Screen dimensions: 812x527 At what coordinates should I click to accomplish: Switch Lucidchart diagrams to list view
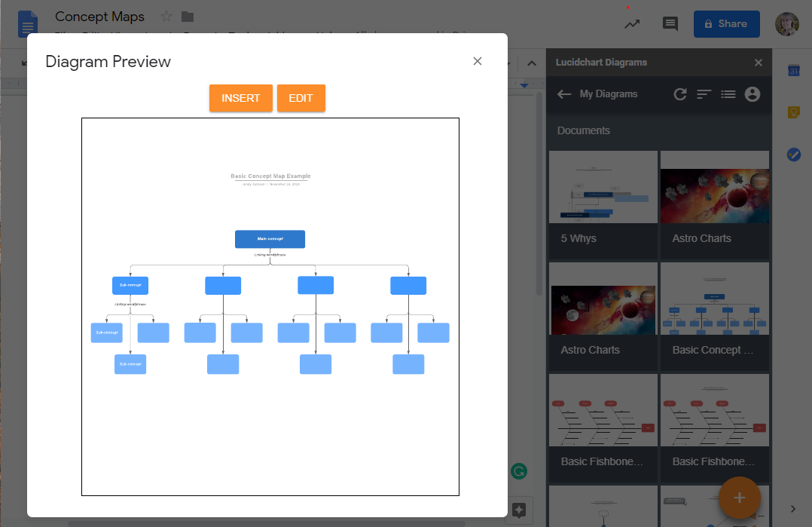point(728,94)
